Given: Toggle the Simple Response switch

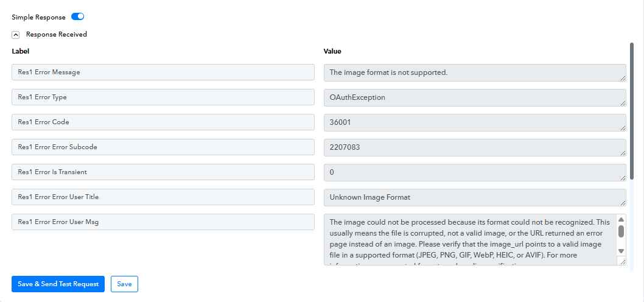Looking at the screenshot, I should tap(77, 17).
